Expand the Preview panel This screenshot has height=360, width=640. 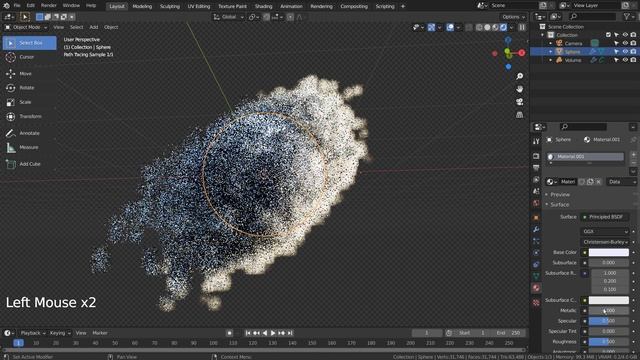tap(560, 195)
